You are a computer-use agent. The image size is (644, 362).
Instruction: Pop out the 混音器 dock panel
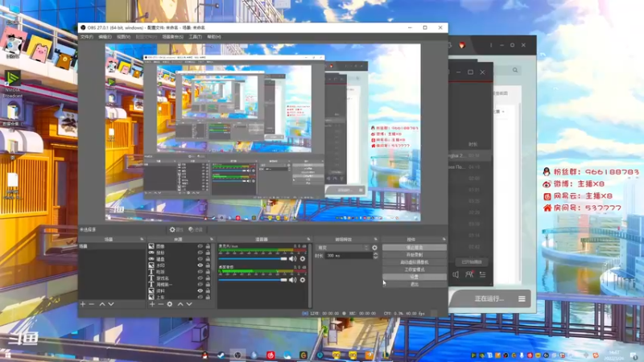point(308,239)
